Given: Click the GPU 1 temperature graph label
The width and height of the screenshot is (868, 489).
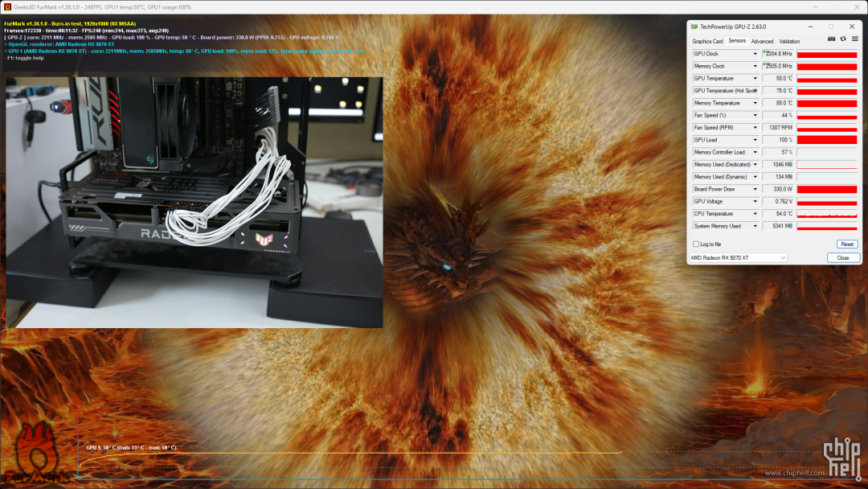Looking at the screenshot, I should click(131, 447).
